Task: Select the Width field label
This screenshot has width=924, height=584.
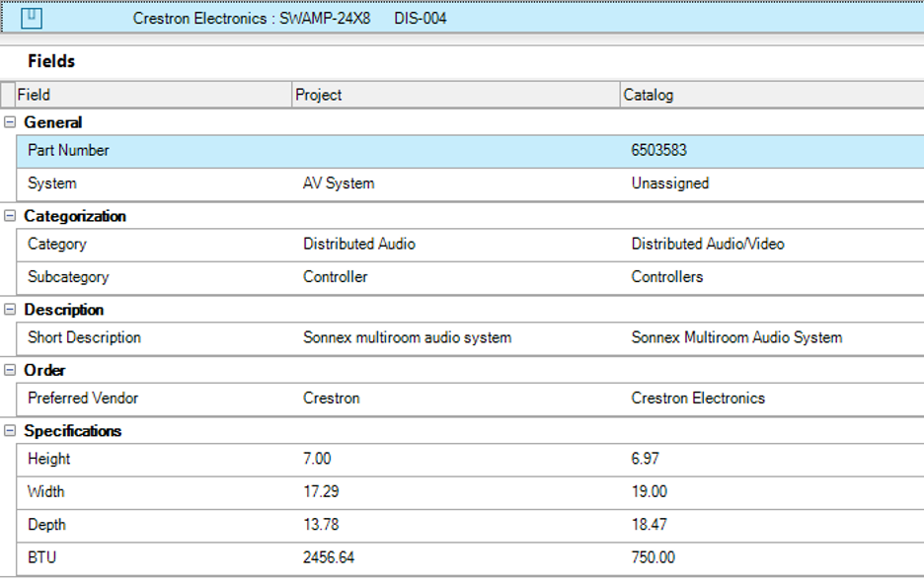Action: [x=46, y=491]
